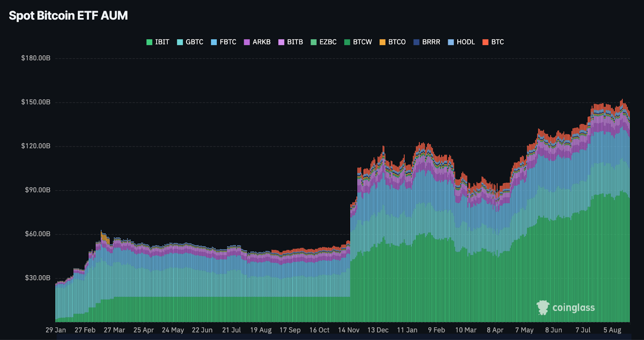Click the 25 Apr date label

coord(144,330)
